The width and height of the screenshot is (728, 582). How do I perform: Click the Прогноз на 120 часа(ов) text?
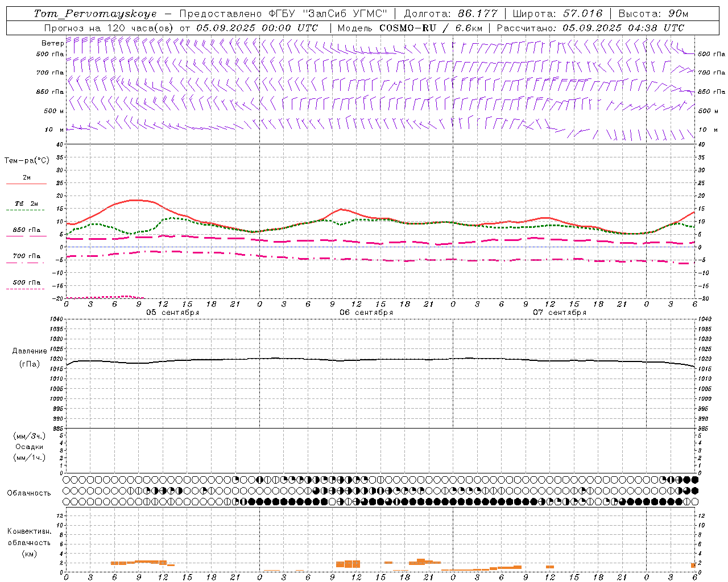click(109, 28)
